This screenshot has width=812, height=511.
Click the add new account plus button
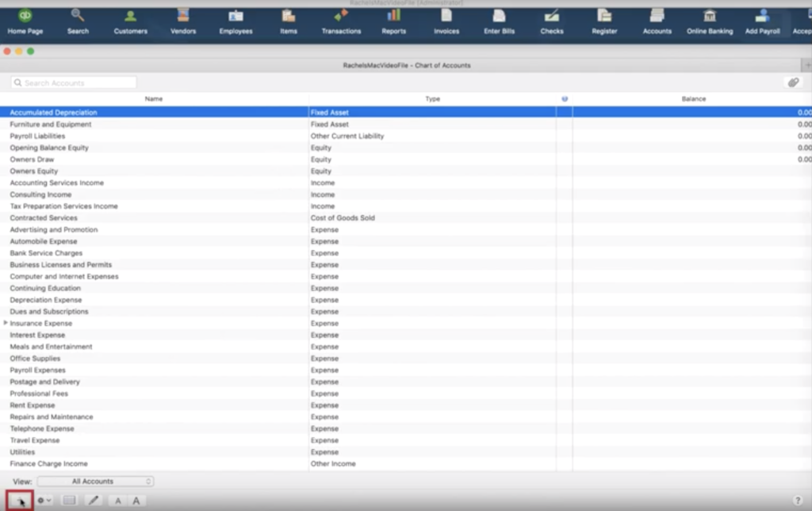click(x=20, y=501)
